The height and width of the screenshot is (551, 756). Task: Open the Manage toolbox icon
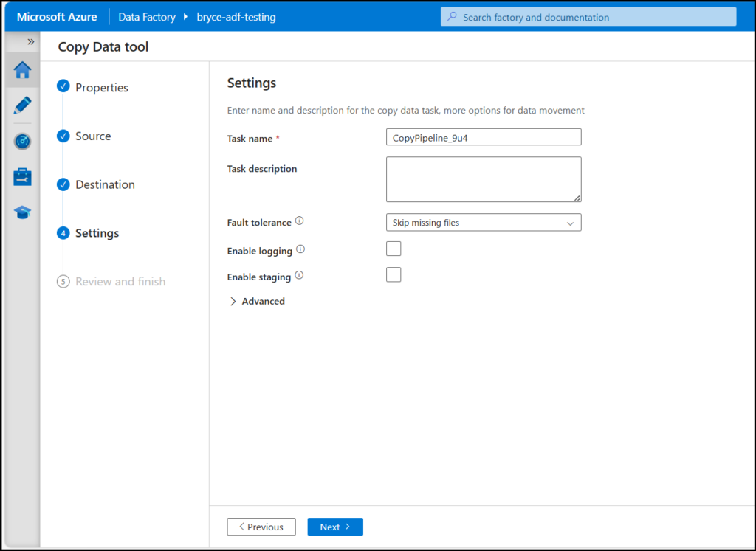[x=21, y=176]
